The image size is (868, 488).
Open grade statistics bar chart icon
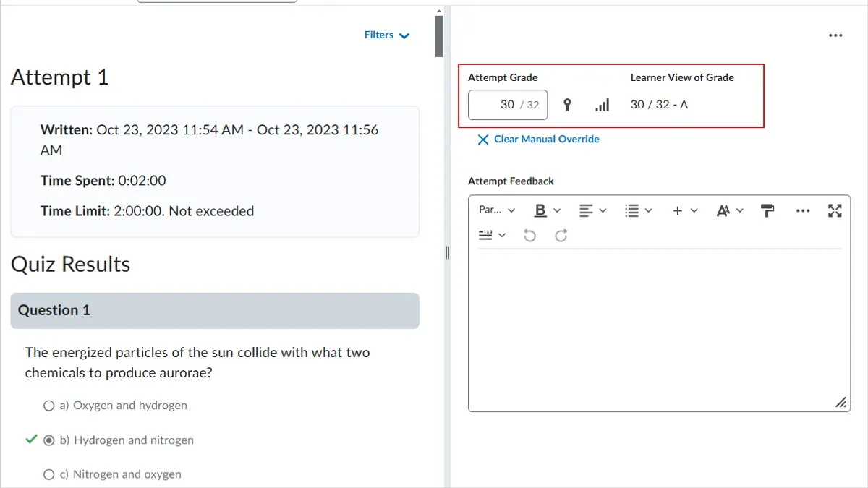point(602,105)
